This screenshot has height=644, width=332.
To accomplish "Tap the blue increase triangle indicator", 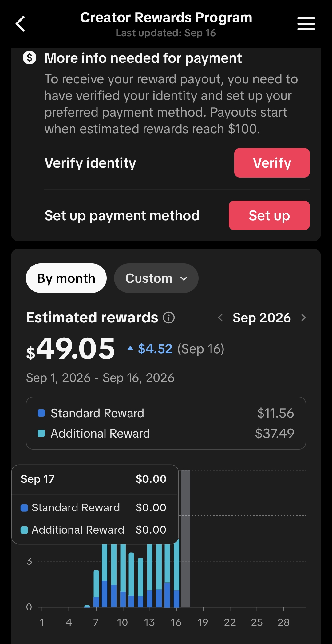I will 130,348.
